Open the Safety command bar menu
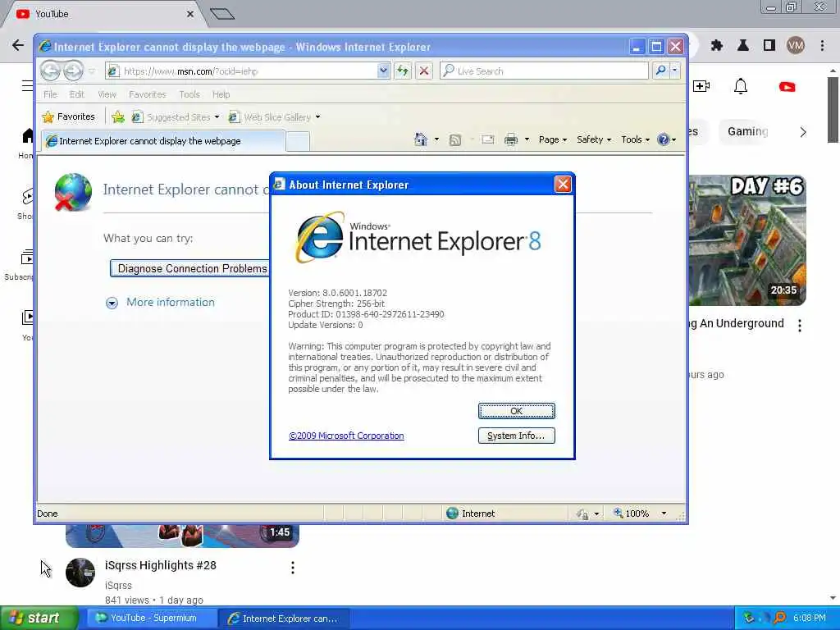Image resolution: width=840 pixels, height=630 pixels. pyautogui.click(x=594, y=139)
